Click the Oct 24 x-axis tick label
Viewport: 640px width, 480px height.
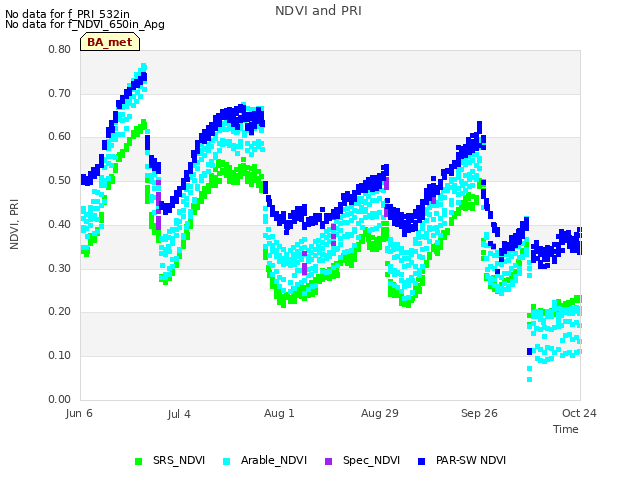point(579,413)
